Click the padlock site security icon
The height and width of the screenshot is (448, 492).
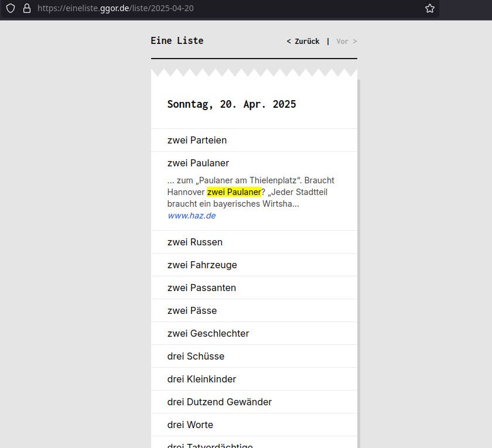pyautogui.click(x=27, y=8)
